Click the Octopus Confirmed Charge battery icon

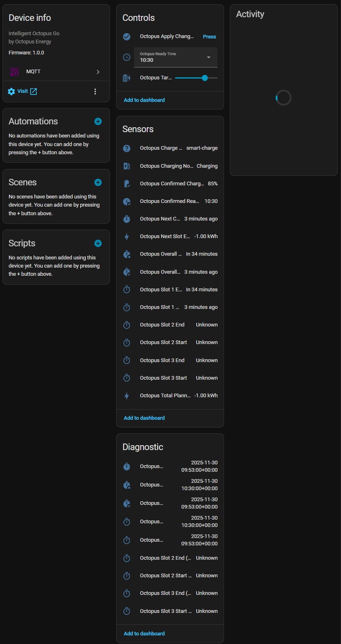point(127,184)
